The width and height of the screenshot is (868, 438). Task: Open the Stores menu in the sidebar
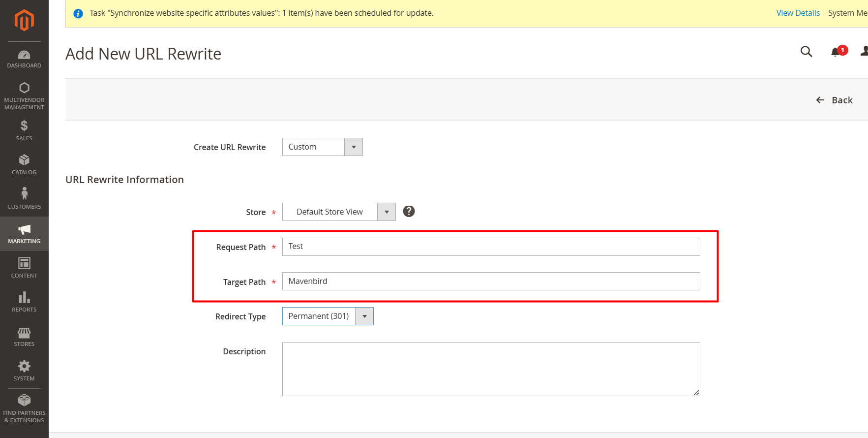point(24,337)
